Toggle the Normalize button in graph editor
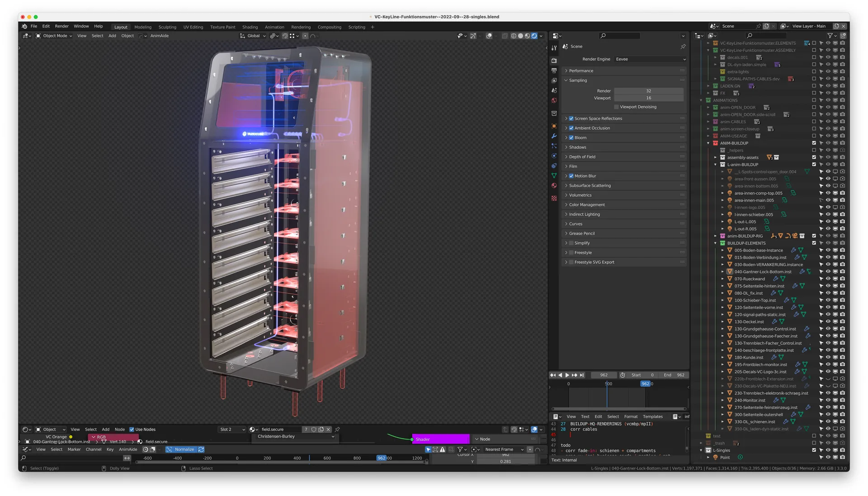 coord(181,449)
